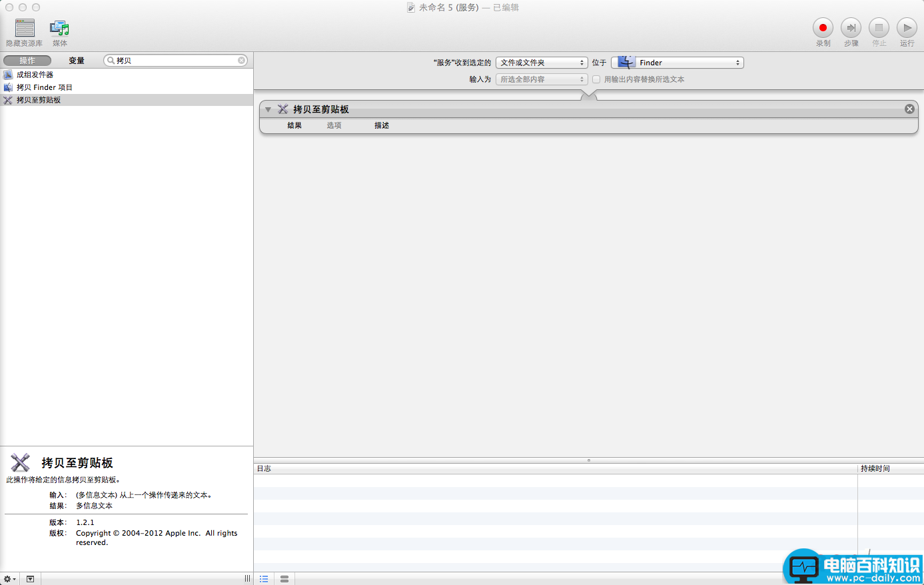
Task: Open the 结果 results tab of action
Action: coord(294,125)
